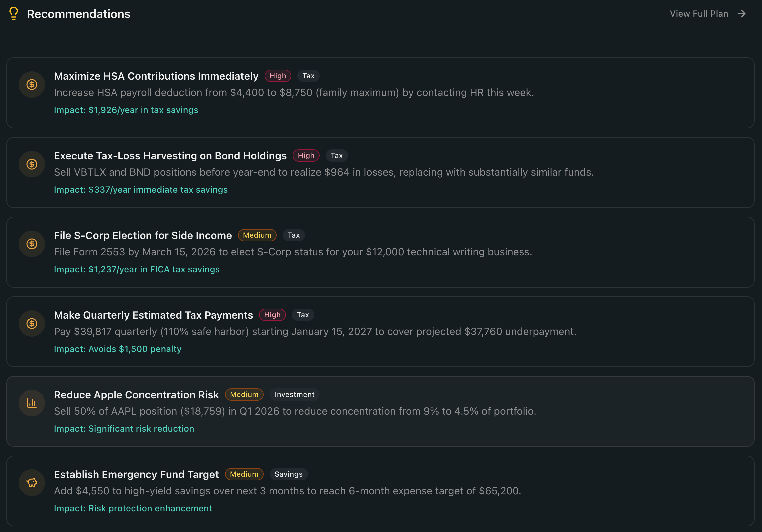Viewport: 762px width, 532px height.
Task: Click Impact: $1,237/year in FICA tax savings
Action: pyautogui.click(x=137, y=269)
